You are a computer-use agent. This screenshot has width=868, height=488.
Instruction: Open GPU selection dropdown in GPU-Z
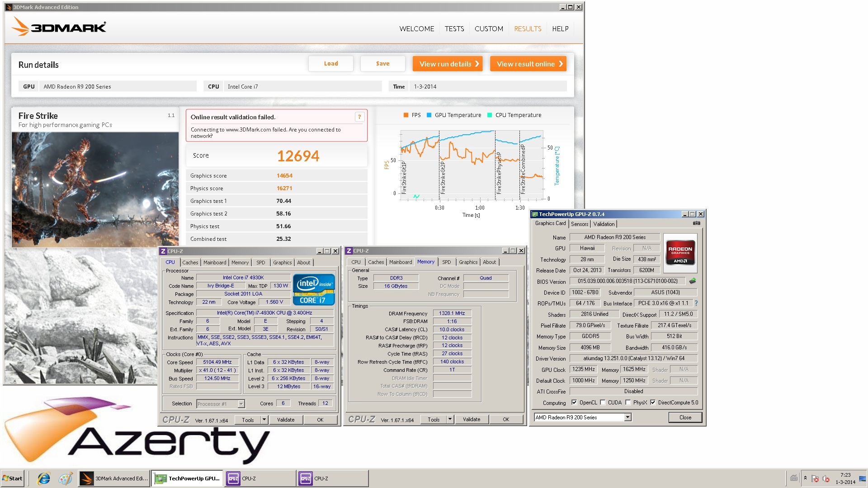coord(627,418)
